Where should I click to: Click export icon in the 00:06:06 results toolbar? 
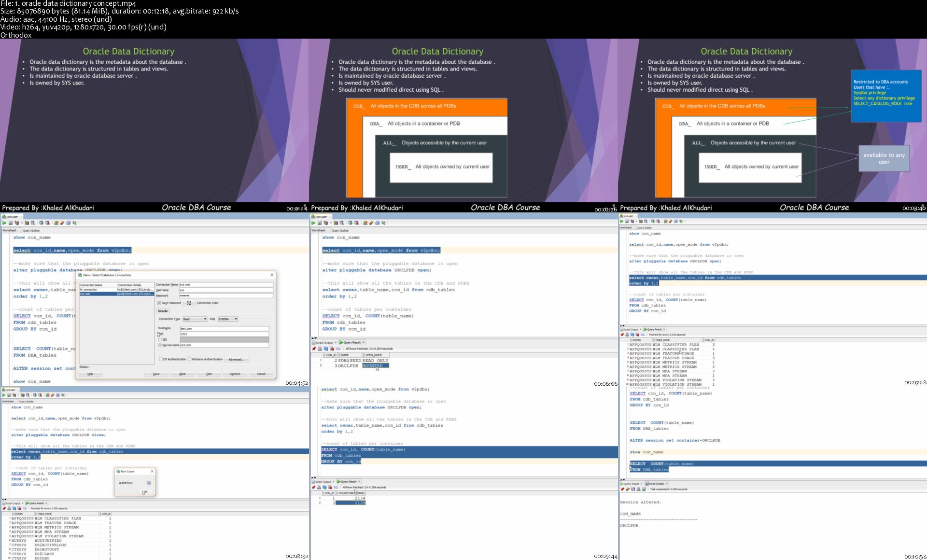pyautogui.click(x=326, y=349)
